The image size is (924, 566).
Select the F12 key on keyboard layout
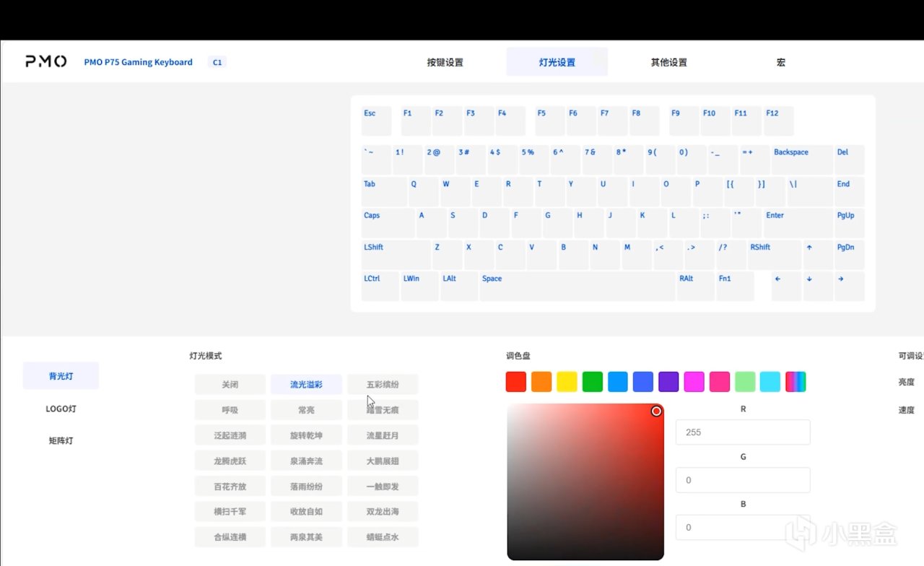coord(779,121)
